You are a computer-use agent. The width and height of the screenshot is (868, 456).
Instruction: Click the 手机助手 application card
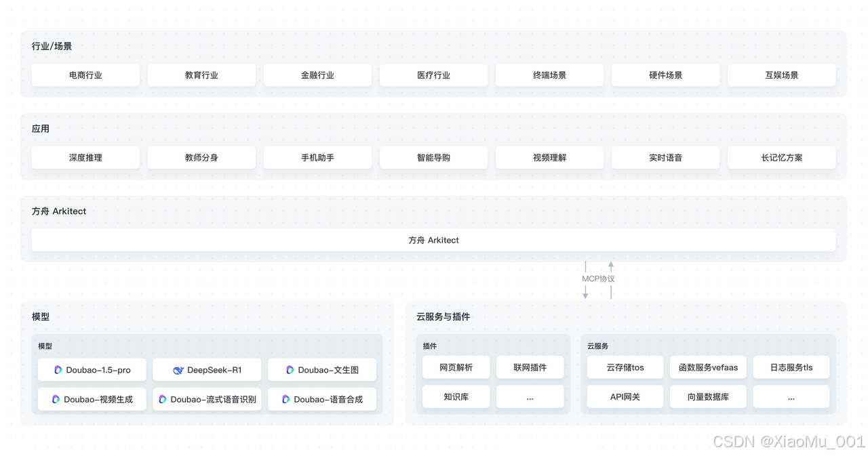(317, 157)
